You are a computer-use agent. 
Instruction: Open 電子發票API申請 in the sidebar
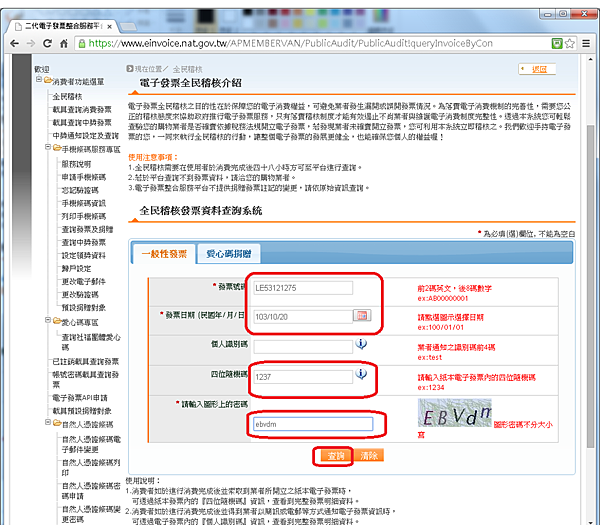point(80,398)
